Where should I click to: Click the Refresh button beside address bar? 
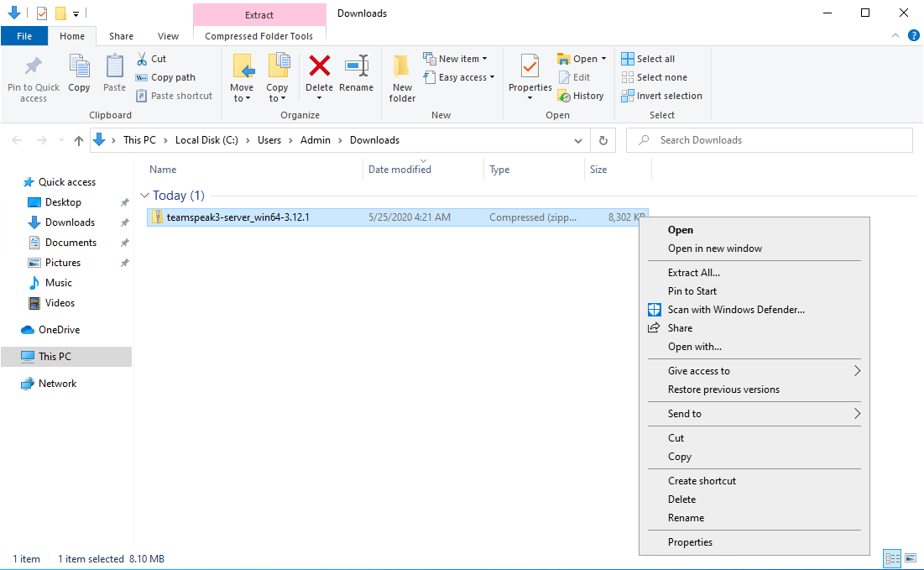(x=603, y=140)
